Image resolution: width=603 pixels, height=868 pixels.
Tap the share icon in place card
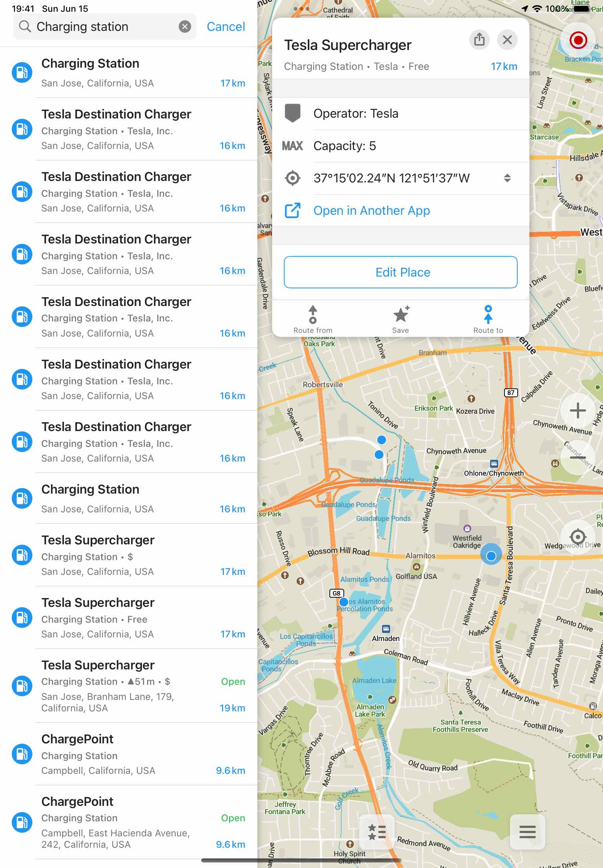coord(479,39)
